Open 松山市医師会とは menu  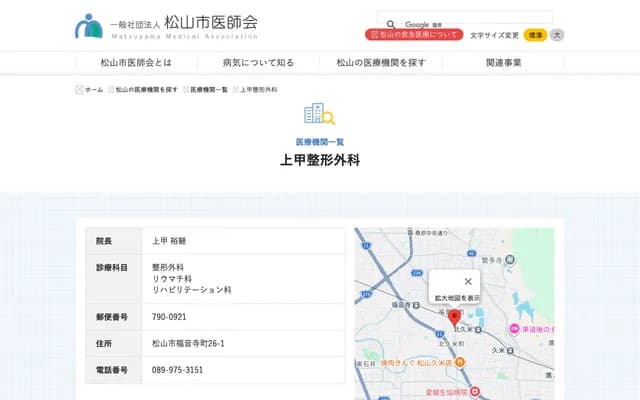[135, 62]
